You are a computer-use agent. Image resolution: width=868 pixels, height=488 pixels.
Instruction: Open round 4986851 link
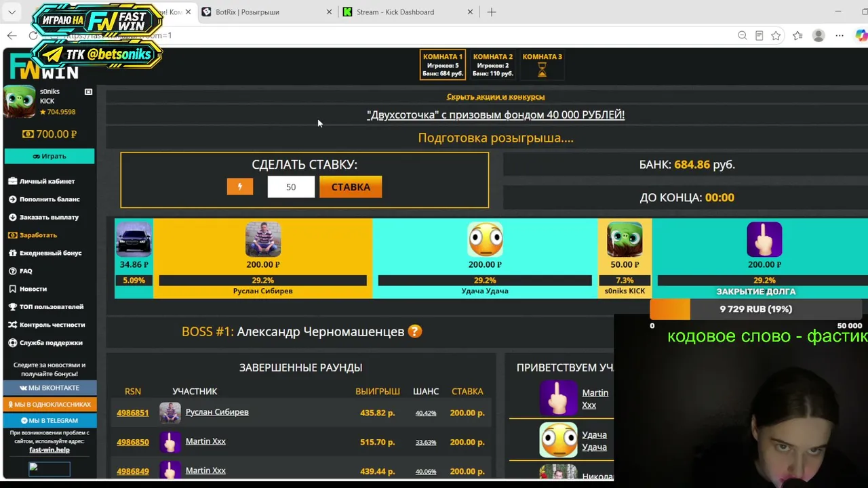(x=132, y=413)
